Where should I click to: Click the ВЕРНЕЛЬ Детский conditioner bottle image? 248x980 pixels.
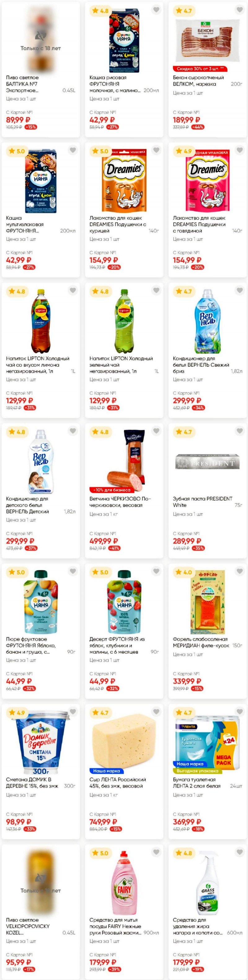pos(41,462)
